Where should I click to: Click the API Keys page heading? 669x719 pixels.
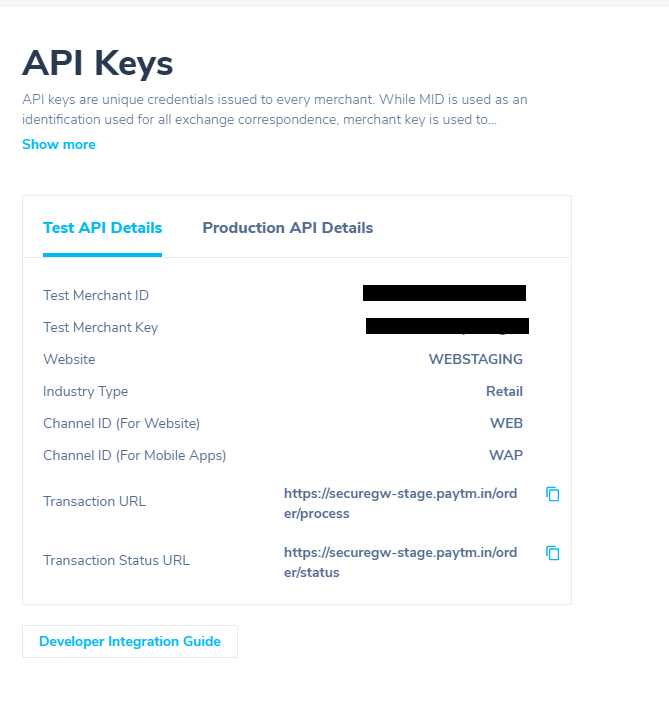point(98,63)
